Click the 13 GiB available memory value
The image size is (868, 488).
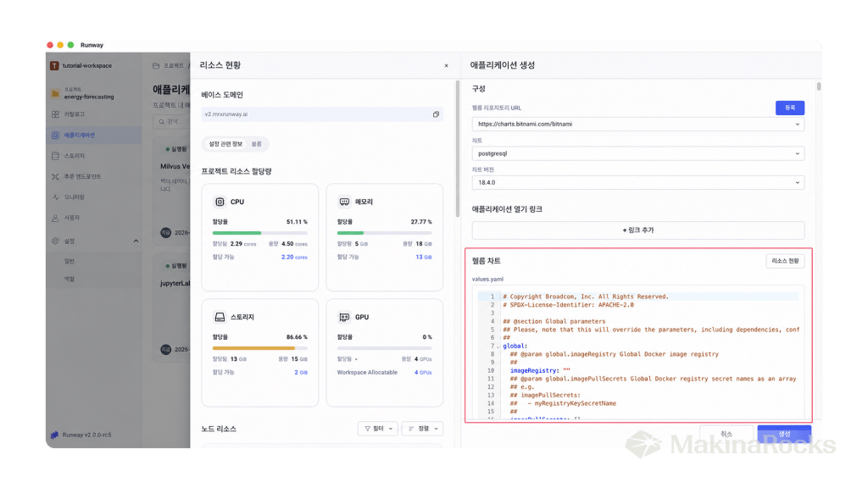424,258
